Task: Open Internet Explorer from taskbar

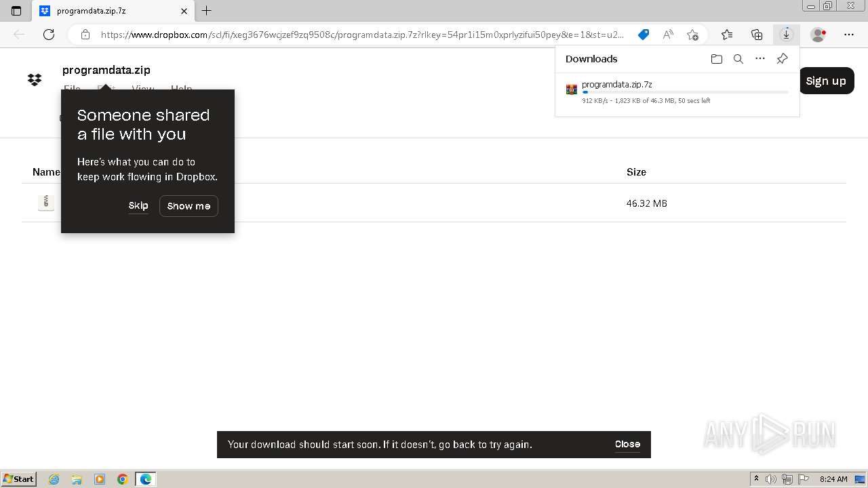Action: (x=54, y=479)
